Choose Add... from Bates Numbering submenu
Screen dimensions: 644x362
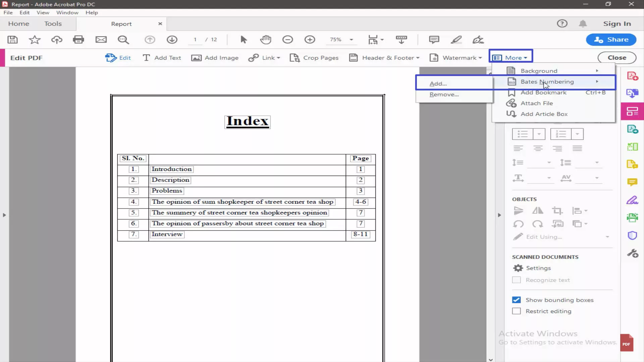pos(438,84)
